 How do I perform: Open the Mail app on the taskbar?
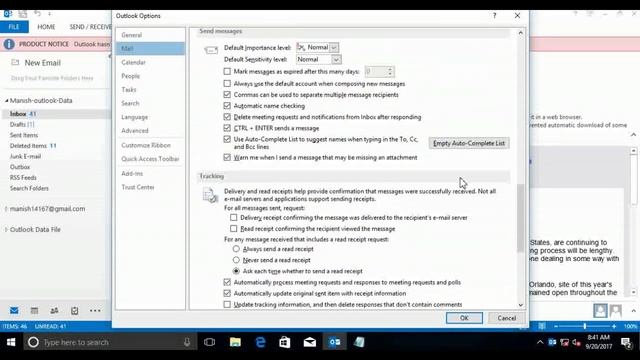[309, 342]
